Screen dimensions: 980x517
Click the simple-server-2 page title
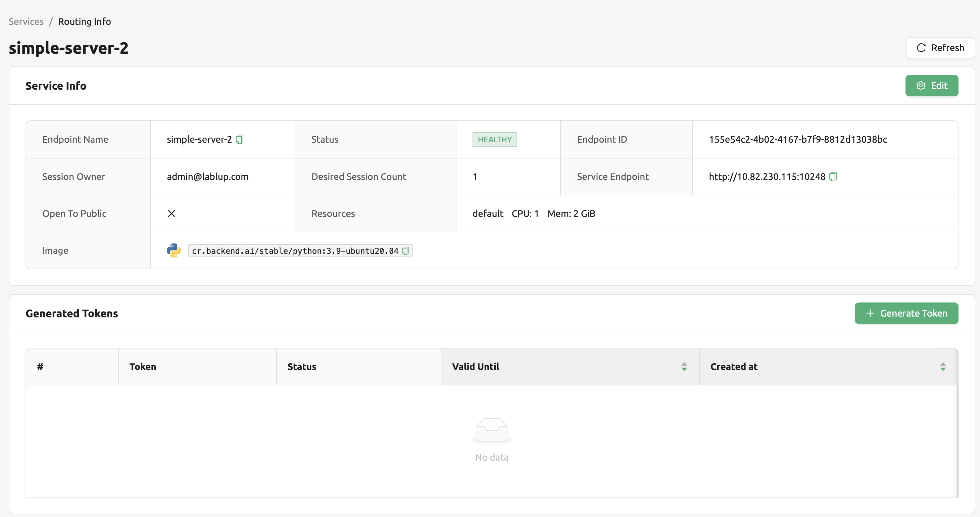tap(68, 48)
